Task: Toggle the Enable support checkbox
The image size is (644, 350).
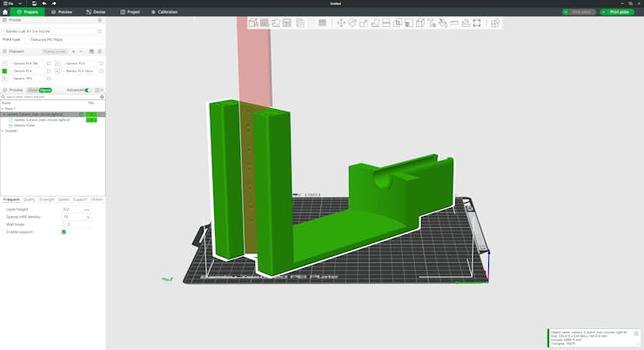Action: coord(64,232)
